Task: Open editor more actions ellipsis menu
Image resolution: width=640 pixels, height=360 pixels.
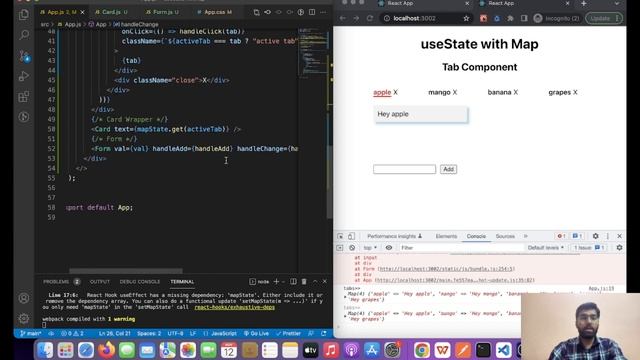Action: [323, 12]
